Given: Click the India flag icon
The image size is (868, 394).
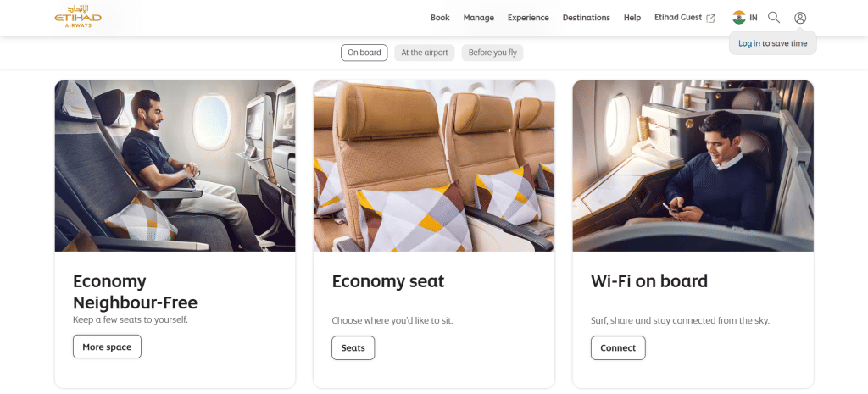Looking at the screenshot, I should click(739, 18).
